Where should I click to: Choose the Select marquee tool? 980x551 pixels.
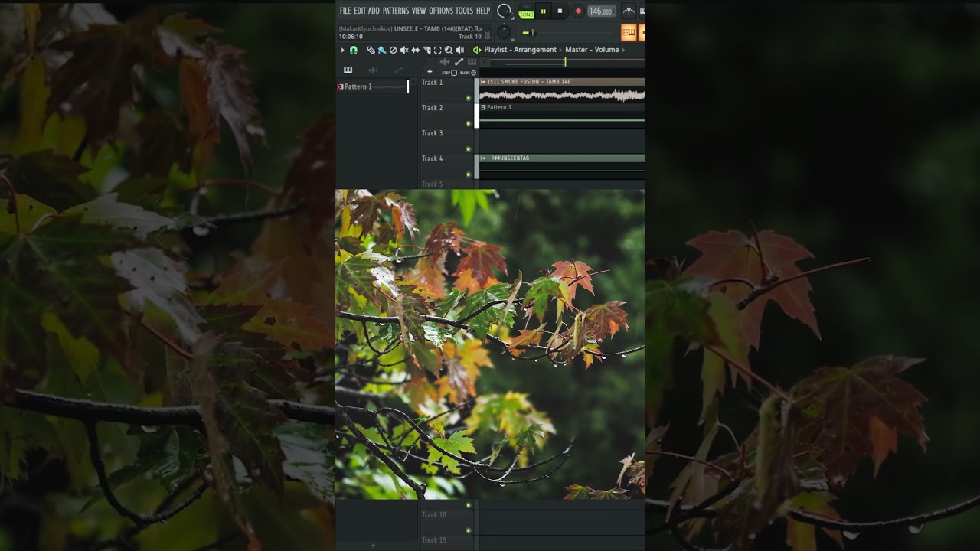437,50
